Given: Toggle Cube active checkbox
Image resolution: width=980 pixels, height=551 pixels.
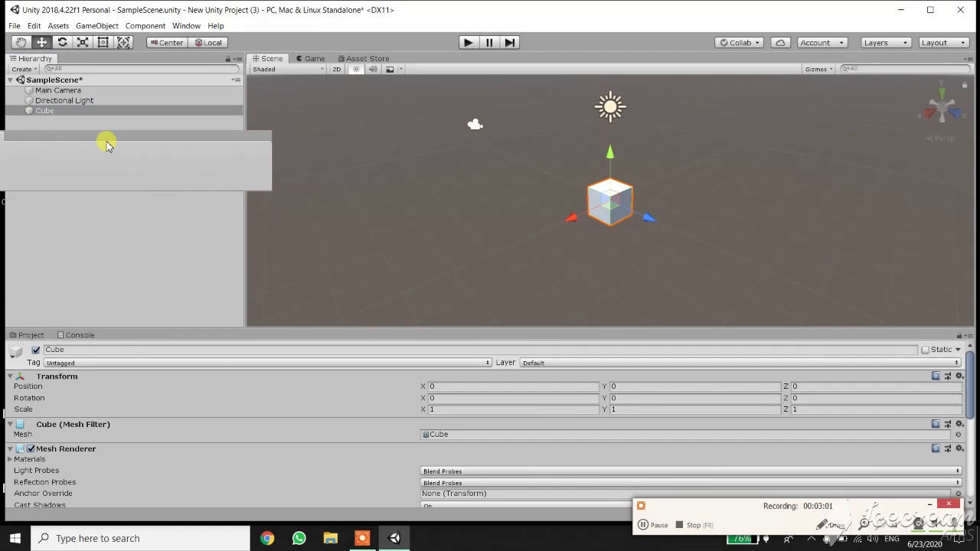Looking at the screenshot, I should (x=35, y=350).
